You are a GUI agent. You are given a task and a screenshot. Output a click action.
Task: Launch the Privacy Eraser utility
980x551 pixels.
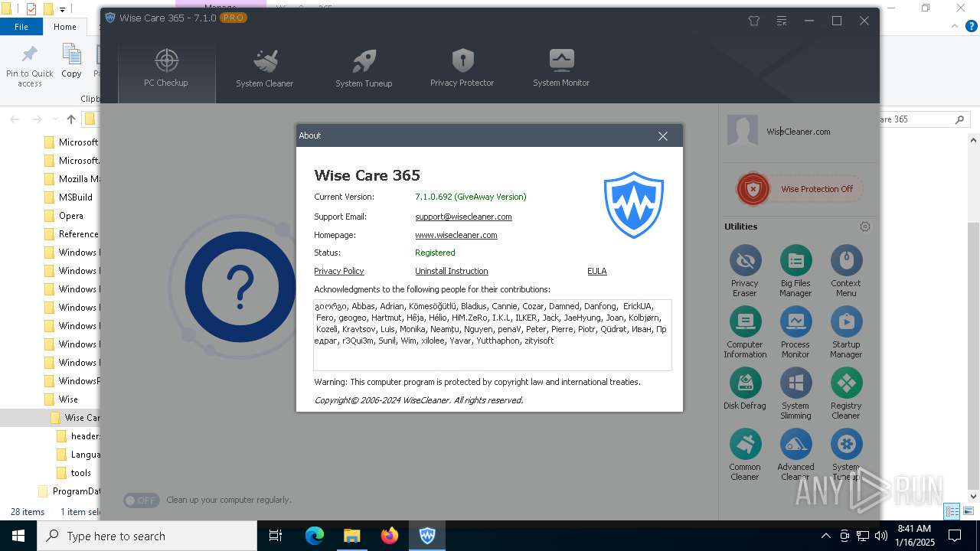744,271
